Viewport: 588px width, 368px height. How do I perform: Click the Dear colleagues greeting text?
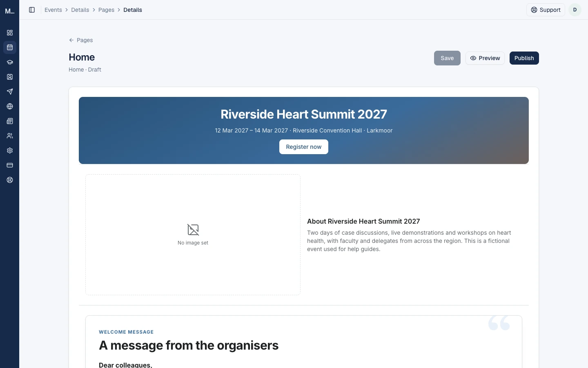point(125,365)
